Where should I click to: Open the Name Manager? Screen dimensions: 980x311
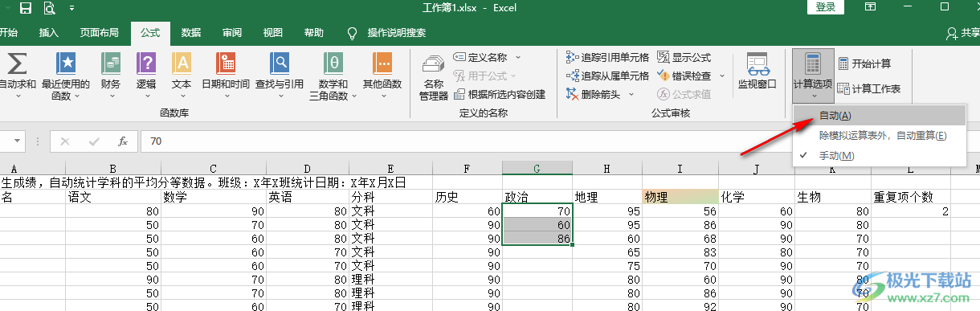[x=434, y=76]
